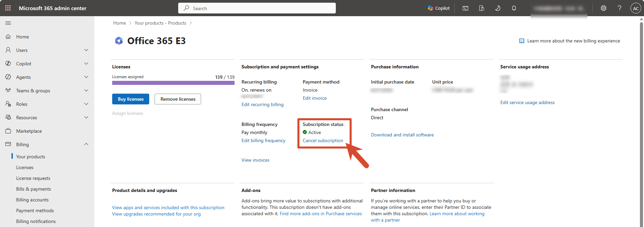Click the Buy licenses button

coord(131,99)
